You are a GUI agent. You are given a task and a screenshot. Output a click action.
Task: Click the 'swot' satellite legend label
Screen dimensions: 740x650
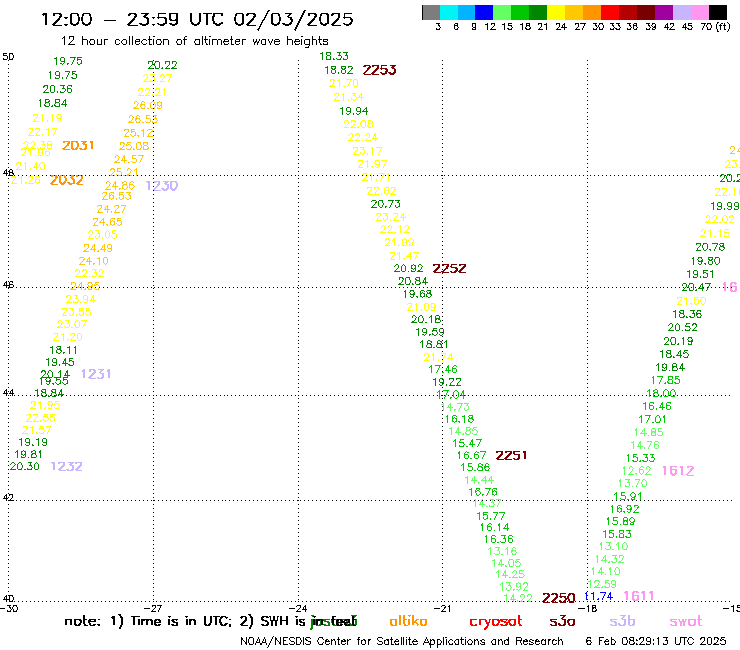click(x=686, y=622)
